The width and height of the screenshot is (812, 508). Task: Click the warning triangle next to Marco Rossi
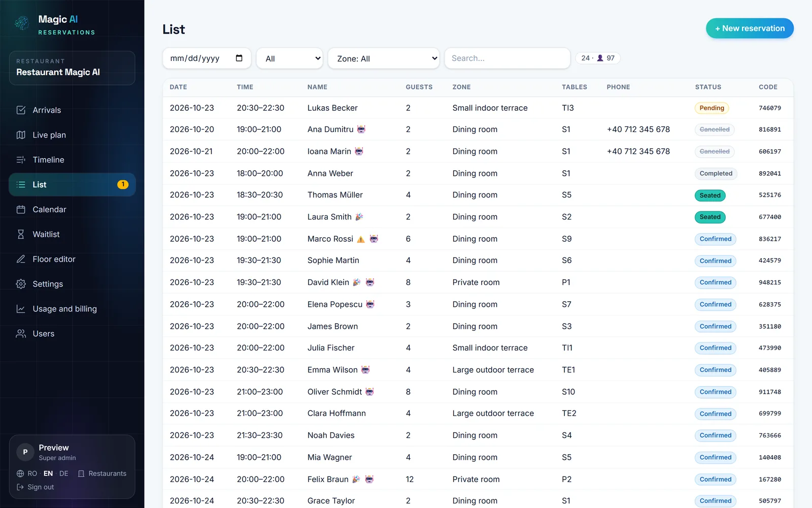pyautogui.click(x=361, y=239)
